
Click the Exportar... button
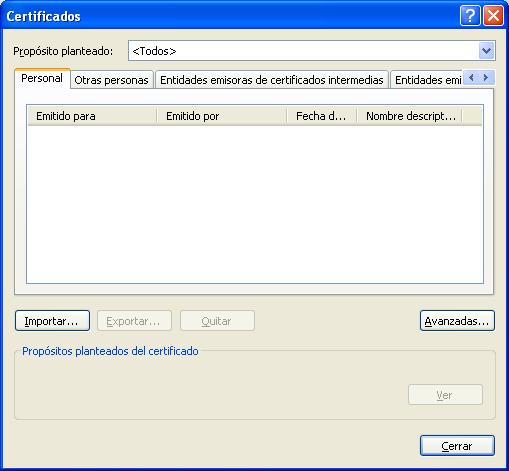[134, 321]
